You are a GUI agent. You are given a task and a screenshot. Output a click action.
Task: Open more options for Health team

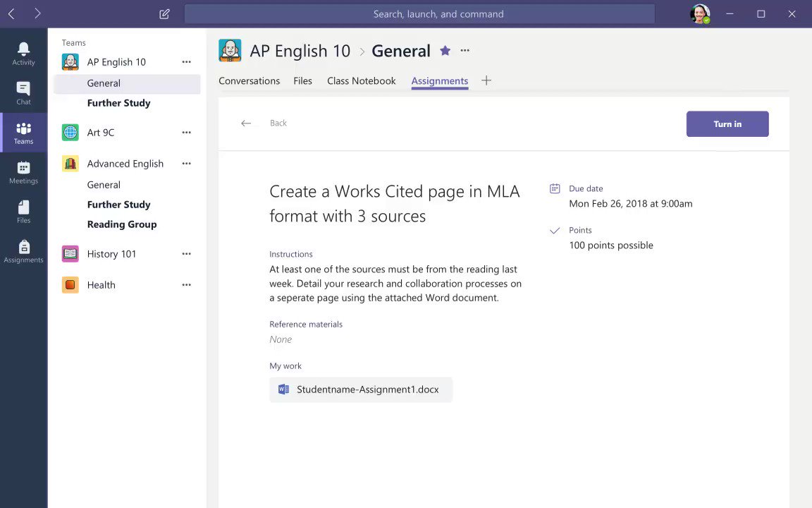click(x=186, y=284)
